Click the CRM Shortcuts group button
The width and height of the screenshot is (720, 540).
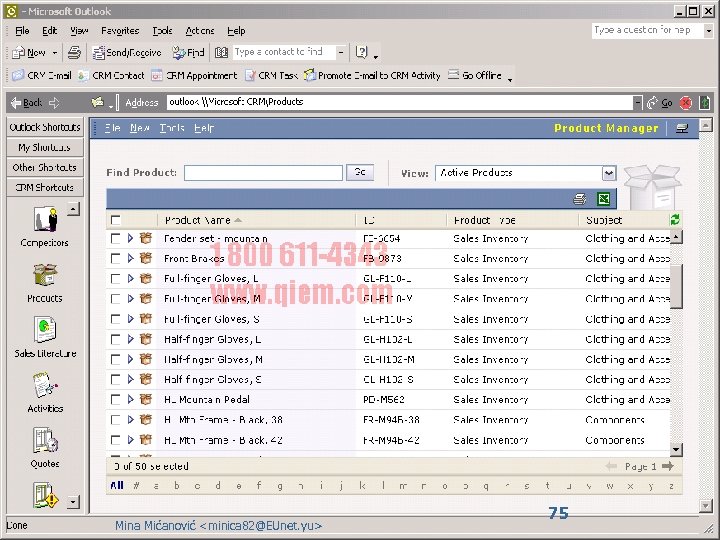45,187
